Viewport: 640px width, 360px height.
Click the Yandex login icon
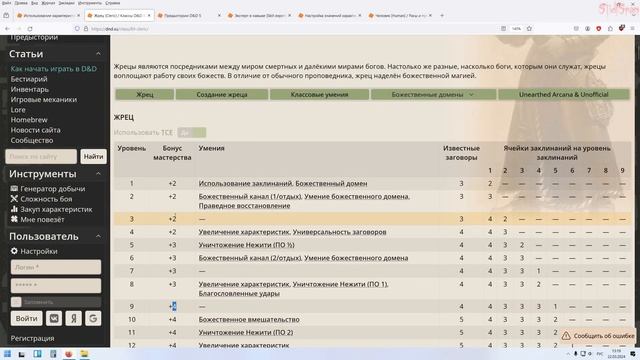pyautogui.click(x=73, y=318)
